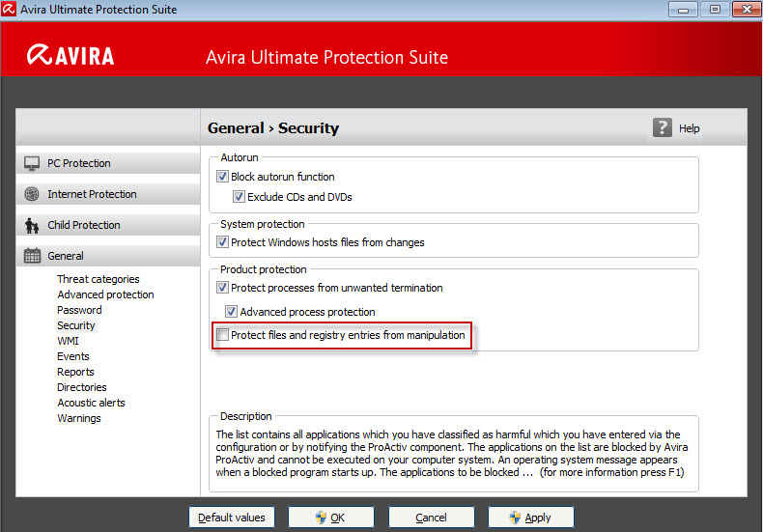
Task: Open Acoustic alerts settings
Action: (91, 403)
